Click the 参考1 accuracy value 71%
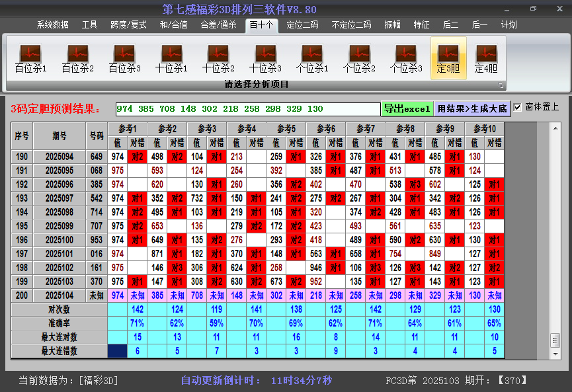 coord(137,323)
